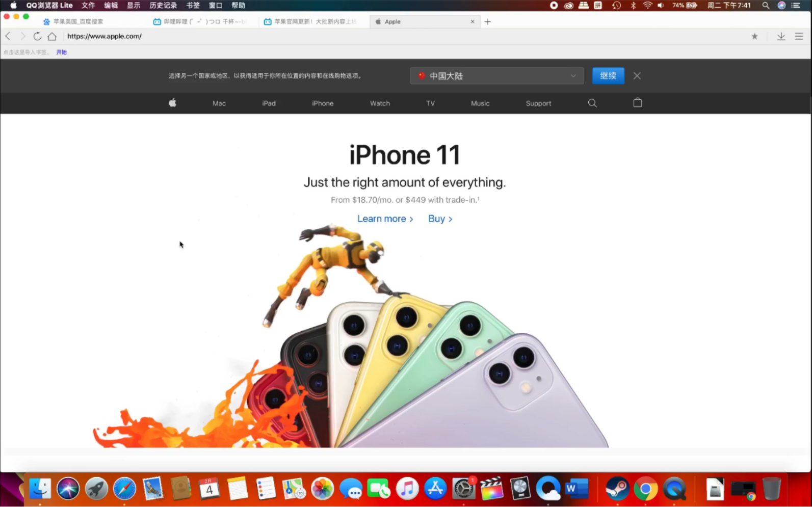Click the iPhone 11 hero image
Screen dimensions: 812x507
pyautogui.click(x=351, y=336)
